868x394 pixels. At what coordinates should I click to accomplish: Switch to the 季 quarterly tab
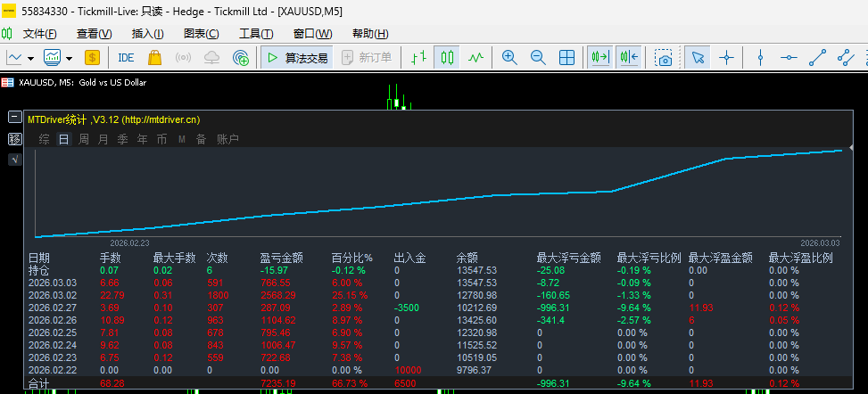tap(123, 139)
